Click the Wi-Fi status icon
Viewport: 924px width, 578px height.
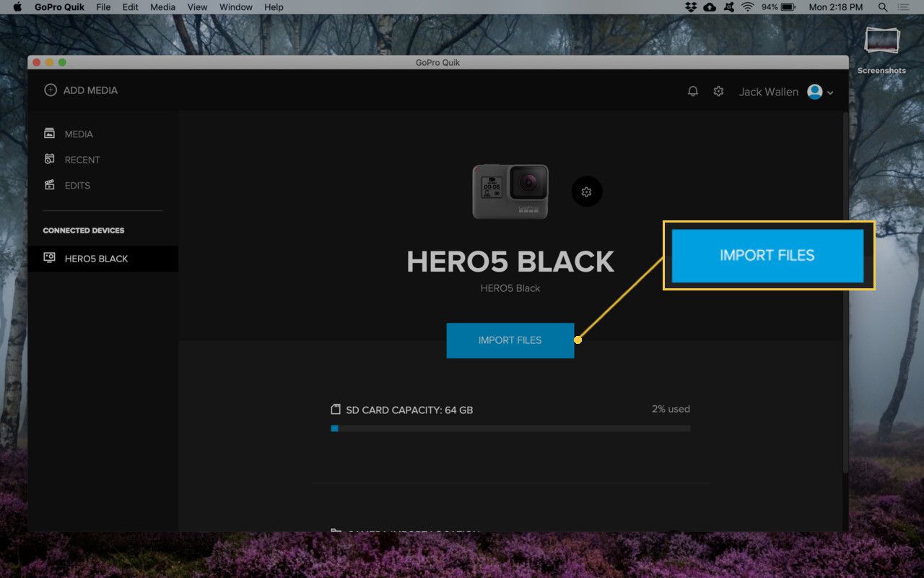coord(748,7)
